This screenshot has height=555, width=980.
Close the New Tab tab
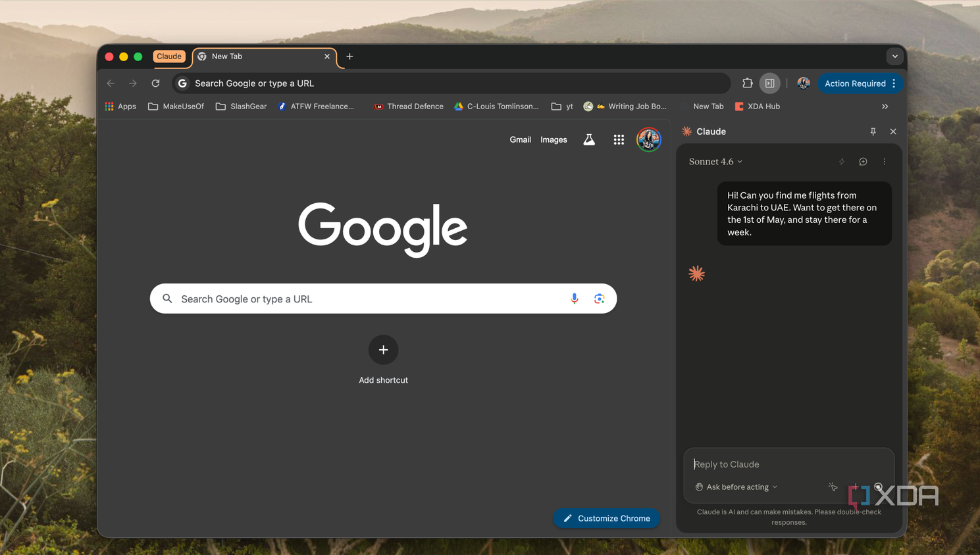(x=327, y=57)
